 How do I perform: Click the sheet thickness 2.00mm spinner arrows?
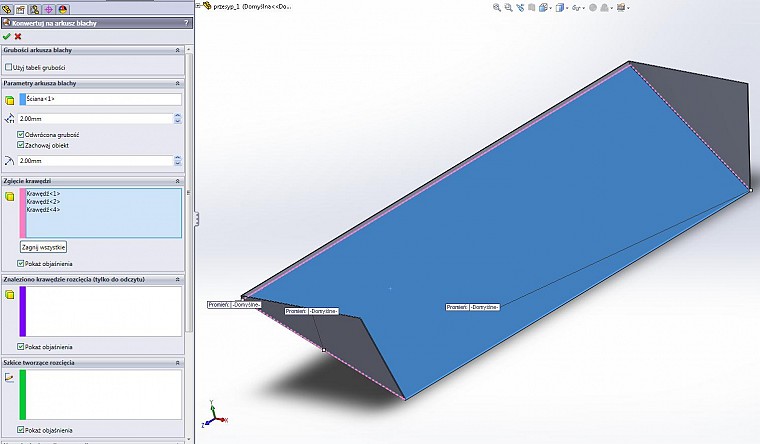pos(177,118)
